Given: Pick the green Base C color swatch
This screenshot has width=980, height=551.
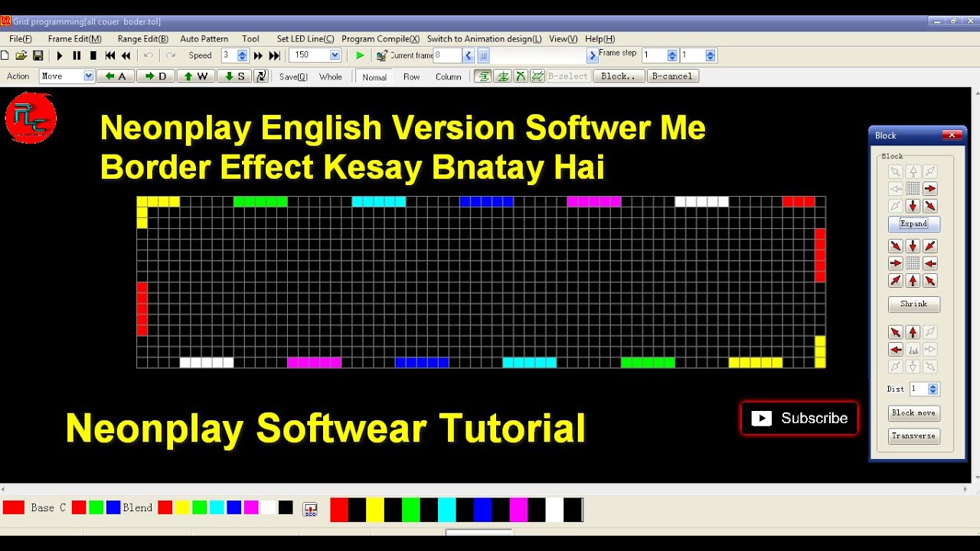Looking at the screenshot, I should tap(96, 507).
